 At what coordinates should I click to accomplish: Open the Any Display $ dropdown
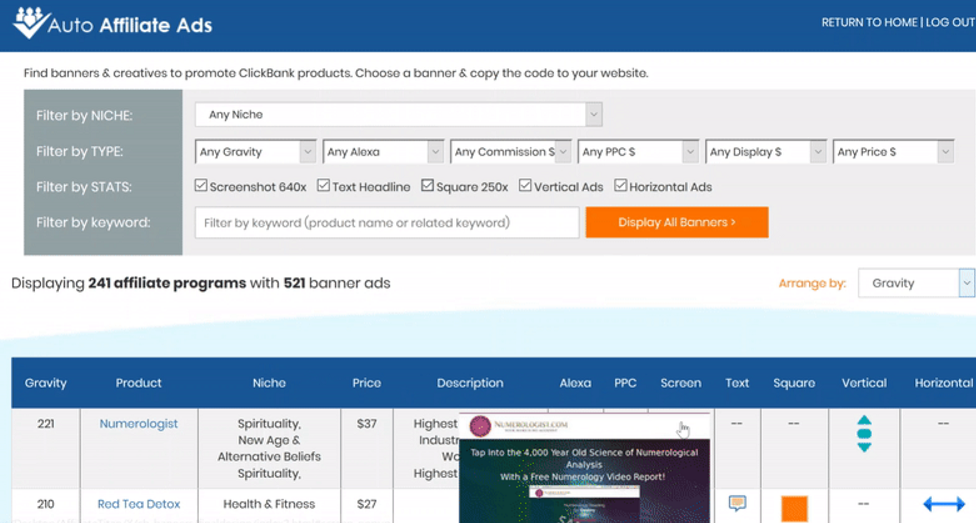[766, 152]
